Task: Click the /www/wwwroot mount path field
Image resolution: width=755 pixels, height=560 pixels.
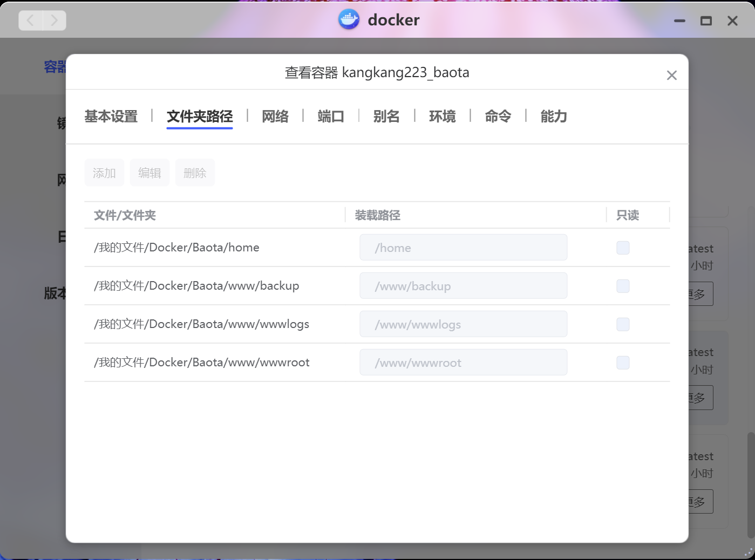Action: click(x=463, y=363)
